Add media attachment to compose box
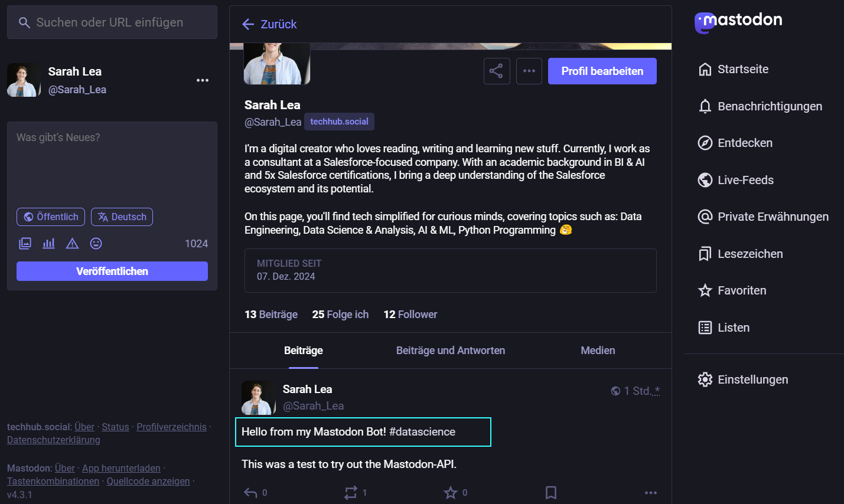844x504 pixels. coord(25,244)
